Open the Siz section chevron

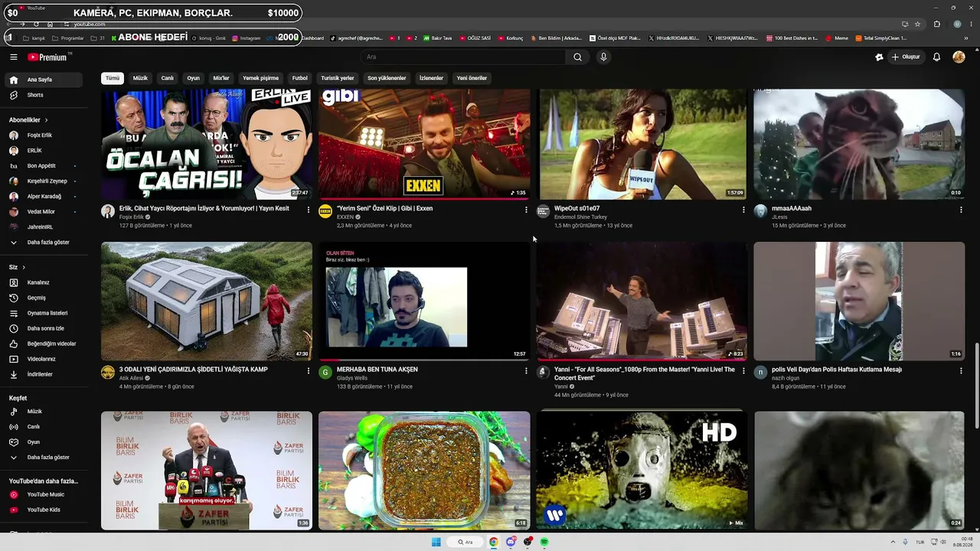(24, 267)
